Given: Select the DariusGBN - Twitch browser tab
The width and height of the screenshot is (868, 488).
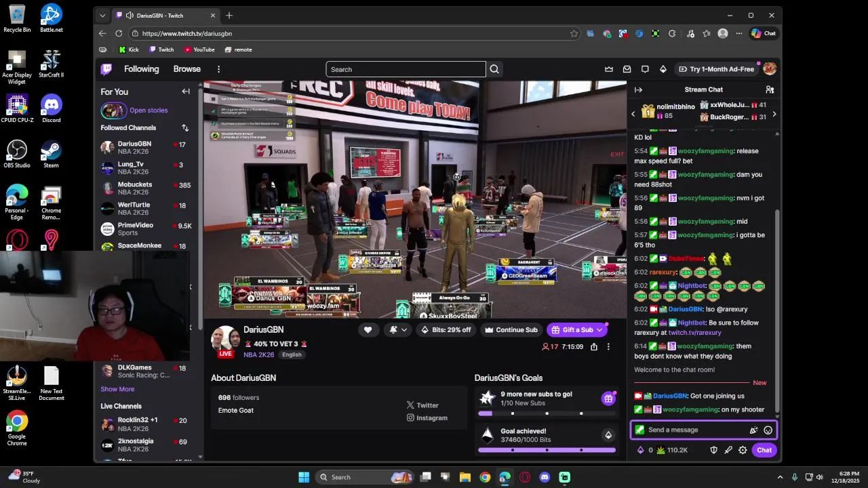Looking at the screenshot, I should point(166,16).
